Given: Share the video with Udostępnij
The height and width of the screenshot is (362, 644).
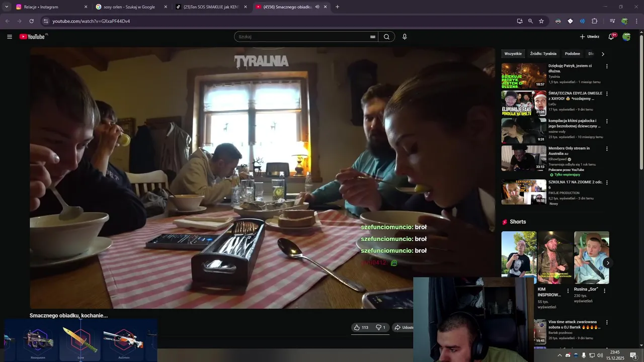Looking at the screenshot, I should (403, 327).
